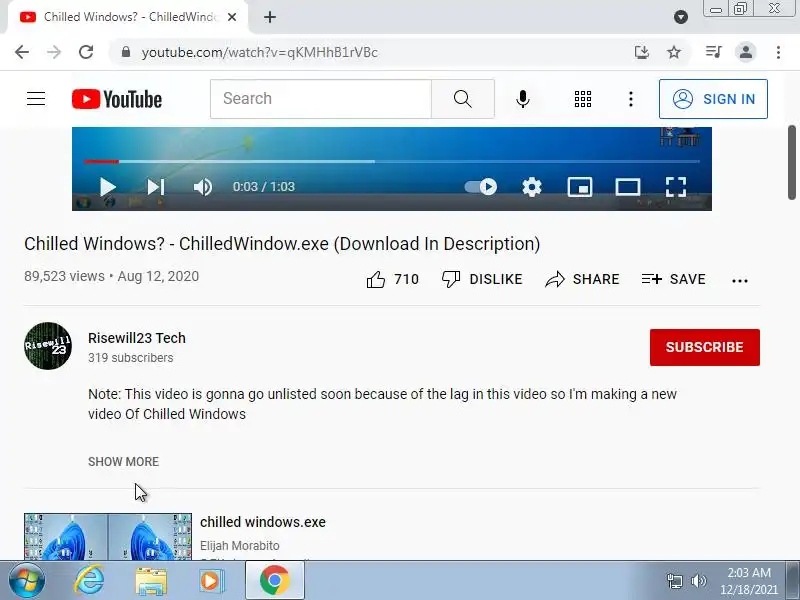800x600 pixels.
Task: Click the 89,523 views text
Action: point(64,276)
